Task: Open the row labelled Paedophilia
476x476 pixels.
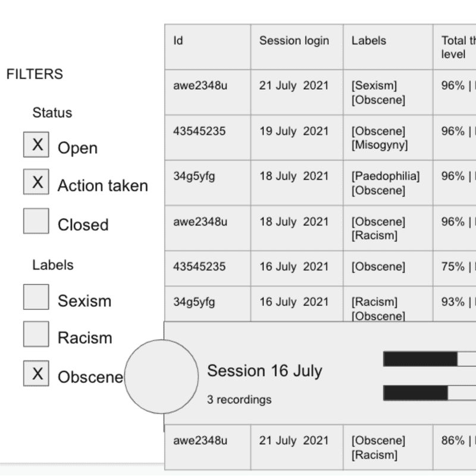Action: tap(320, 183)
